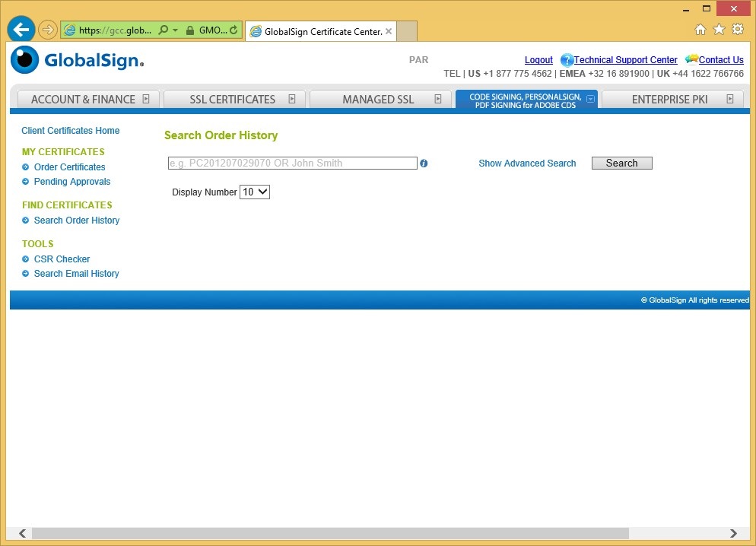The image size is (756, 546).
Task: Expand the Code Signing tab arrow
Action: pyautogui.click(x=591, y=99)
